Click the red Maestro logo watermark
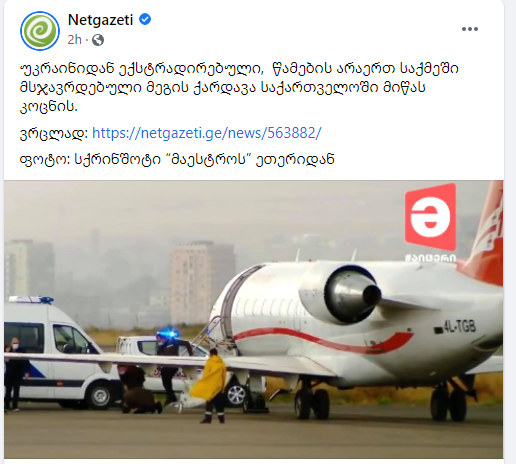The image size is (516, 464). [430, 217]
